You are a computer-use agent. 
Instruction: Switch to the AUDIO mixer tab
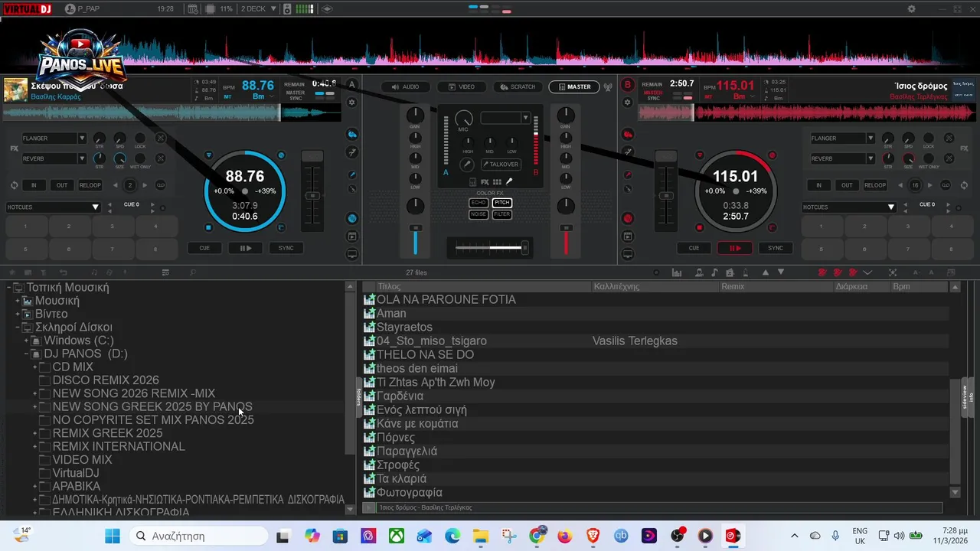(x=406, y=86)
